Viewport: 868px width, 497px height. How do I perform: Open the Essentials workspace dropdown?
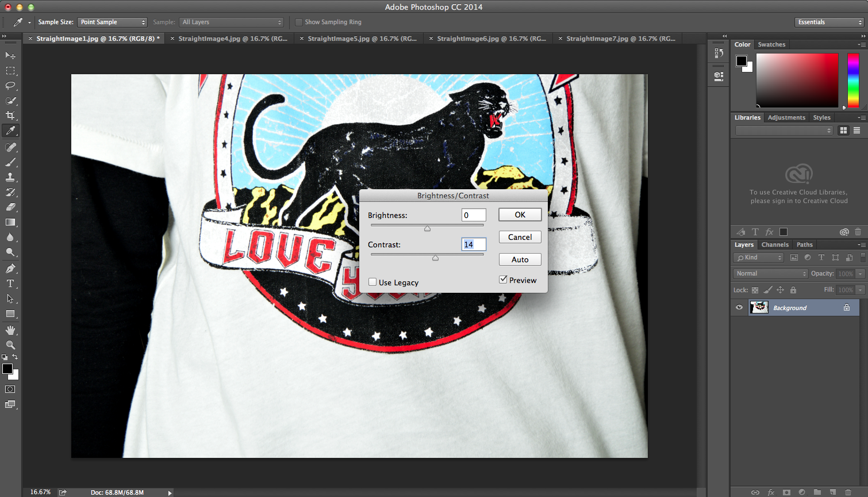click(829, 22)
